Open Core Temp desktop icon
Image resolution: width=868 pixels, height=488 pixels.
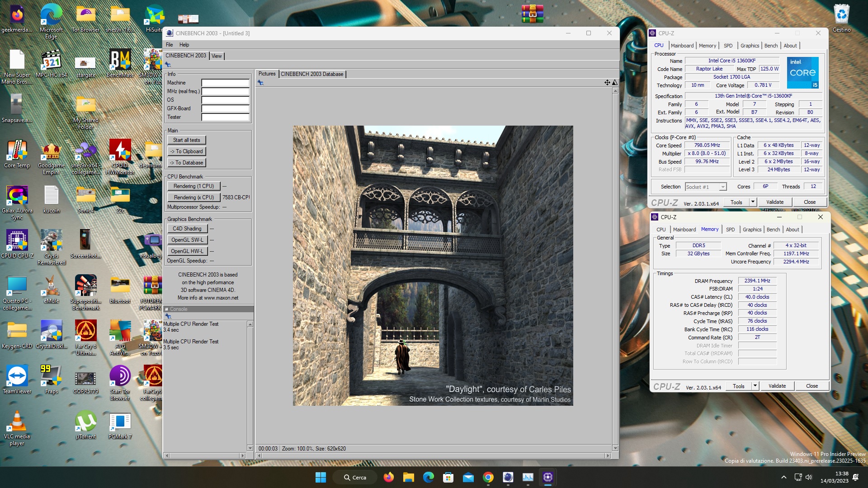click(17, 154)
